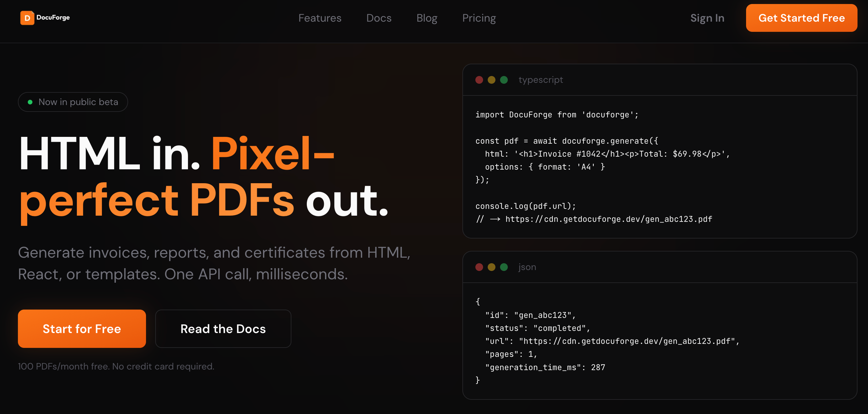Click the DocuForge brand name text

(x=53, y=18)
